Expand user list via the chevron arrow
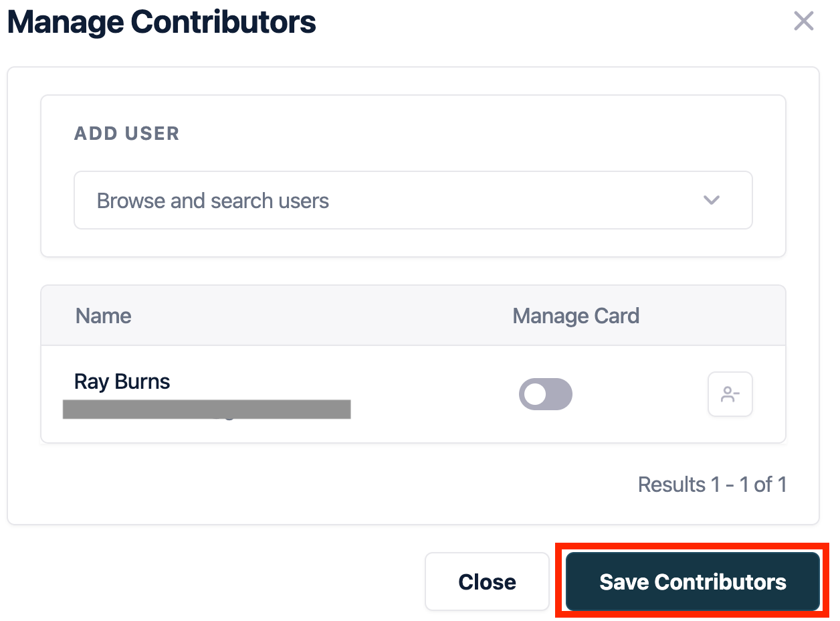The image size is (840, 621). click(711, 200)
